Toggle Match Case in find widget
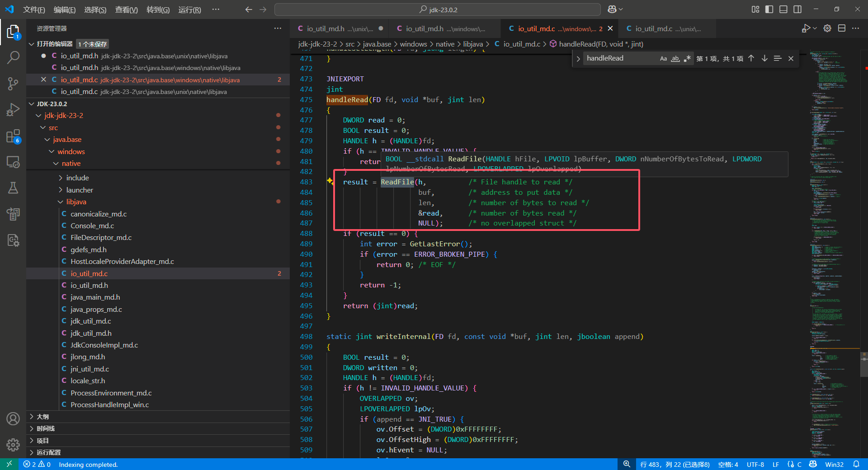 point(663,58)
